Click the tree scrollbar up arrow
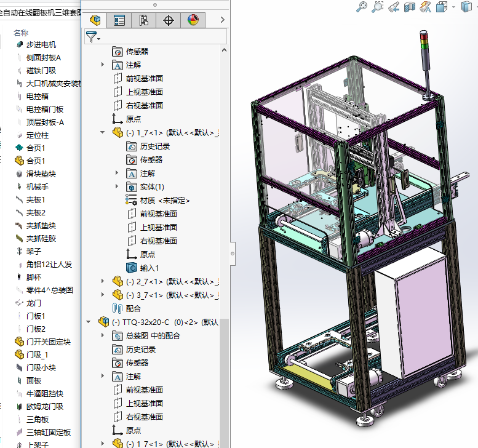Image resolution: width=478 pixels, height=448 pixels. (x=224, y=50)
